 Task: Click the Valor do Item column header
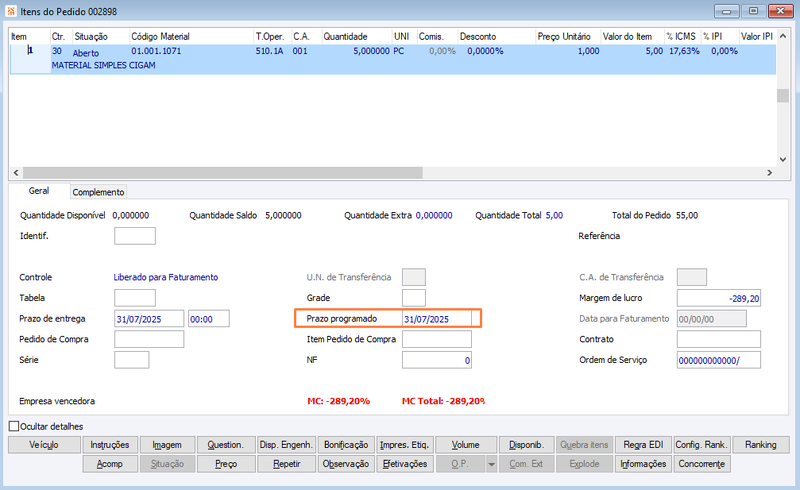coord(632,36)
